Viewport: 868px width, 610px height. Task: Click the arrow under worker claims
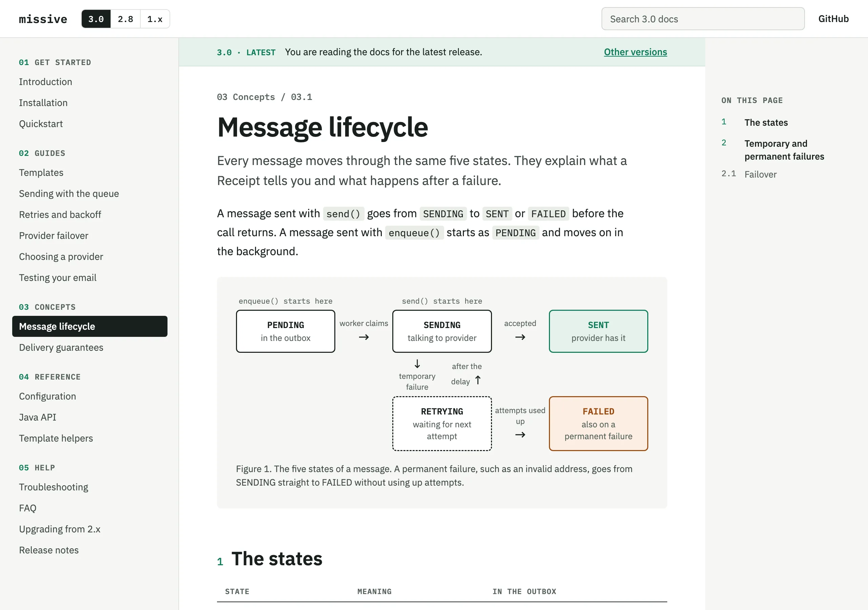[364, 337]
